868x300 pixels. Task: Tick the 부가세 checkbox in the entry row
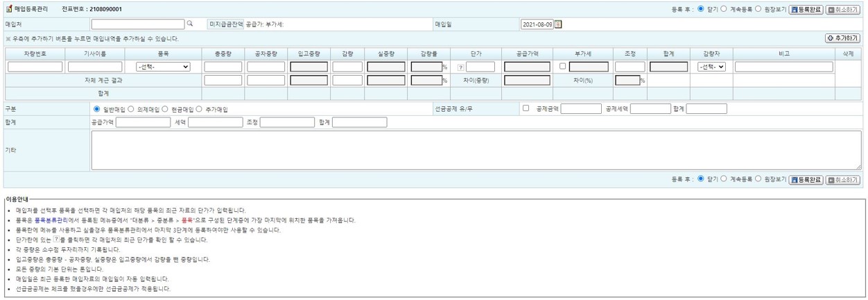[563, 67]
